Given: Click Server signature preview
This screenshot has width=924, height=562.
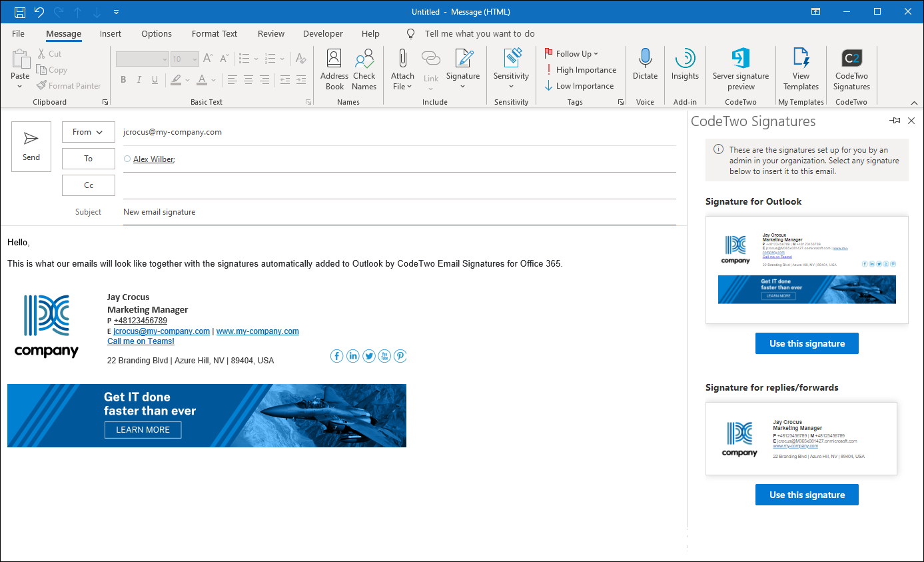Looking at the screenshot, I should [741, 70].
